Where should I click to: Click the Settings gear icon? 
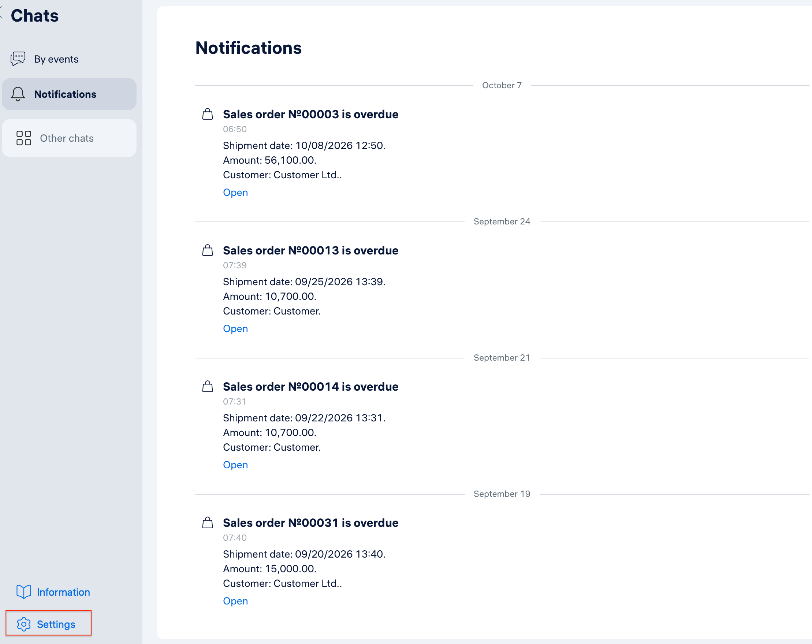point(24,624)
